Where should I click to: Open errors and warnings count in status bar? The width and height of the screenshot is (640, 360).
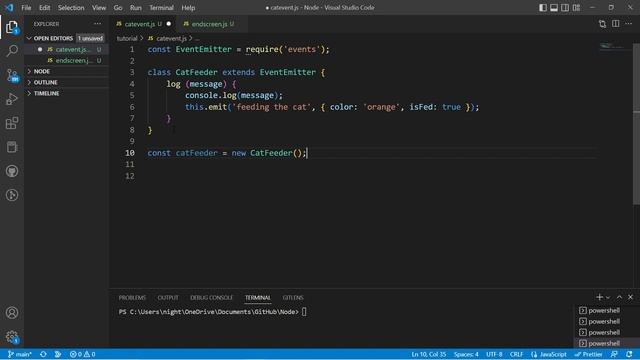82,354
